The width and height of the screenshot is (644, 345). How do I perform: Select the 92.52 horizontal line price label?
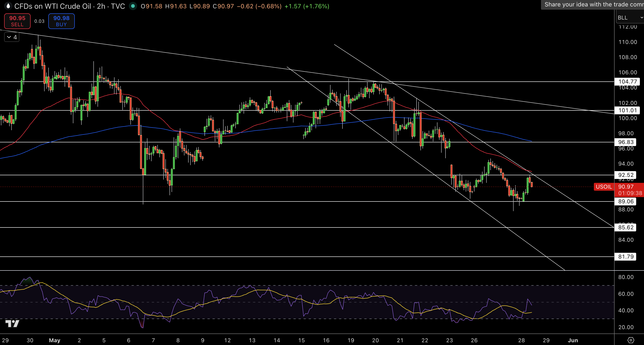626,175
